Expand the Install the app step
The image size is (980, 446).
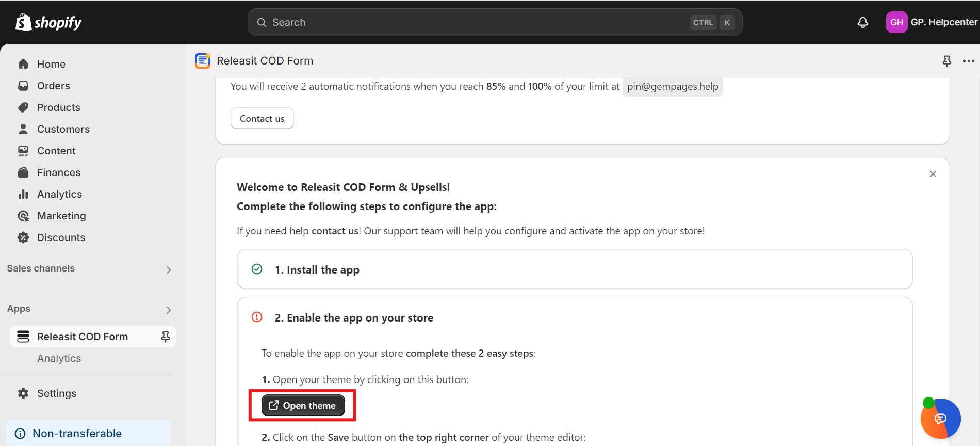(x=317, y=269)
